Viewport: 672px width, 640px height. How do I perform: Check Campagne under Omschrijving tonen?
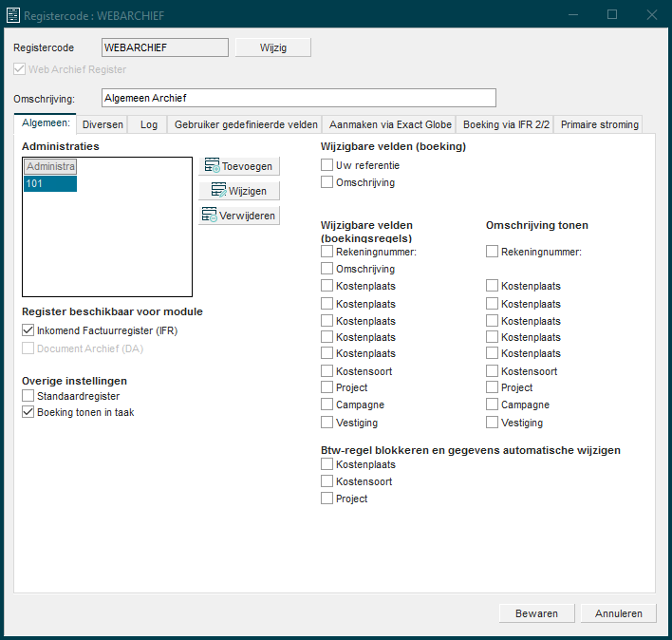coord(493,405)
